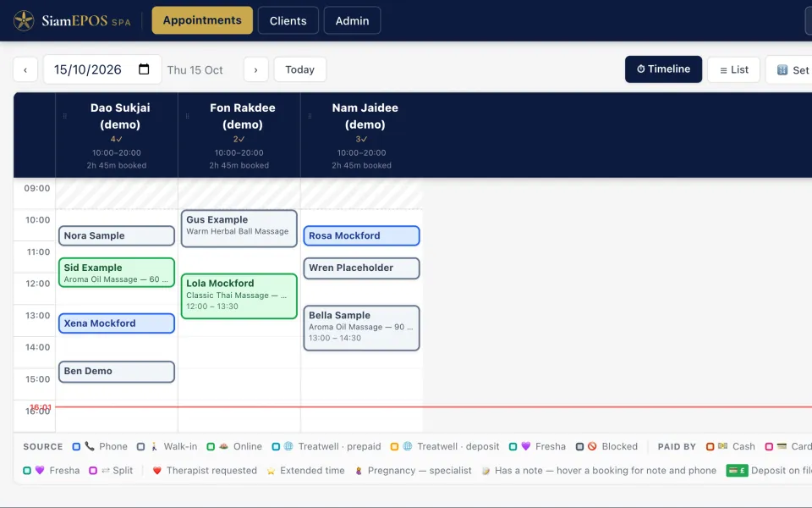Click the blue swatch beside Phone
The width and height of the screenshot is (812, 508).
(76, 446)
